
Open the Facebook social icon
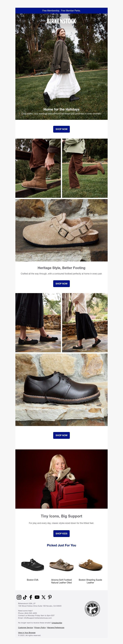31,597
